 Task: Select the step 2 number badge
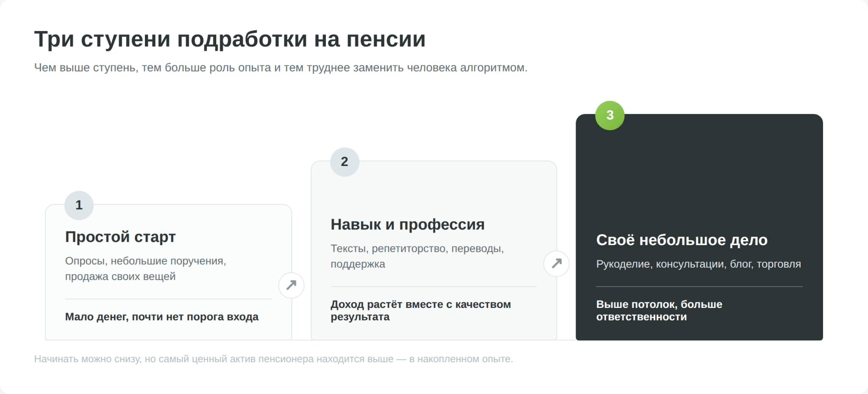(x=345, y=162)
